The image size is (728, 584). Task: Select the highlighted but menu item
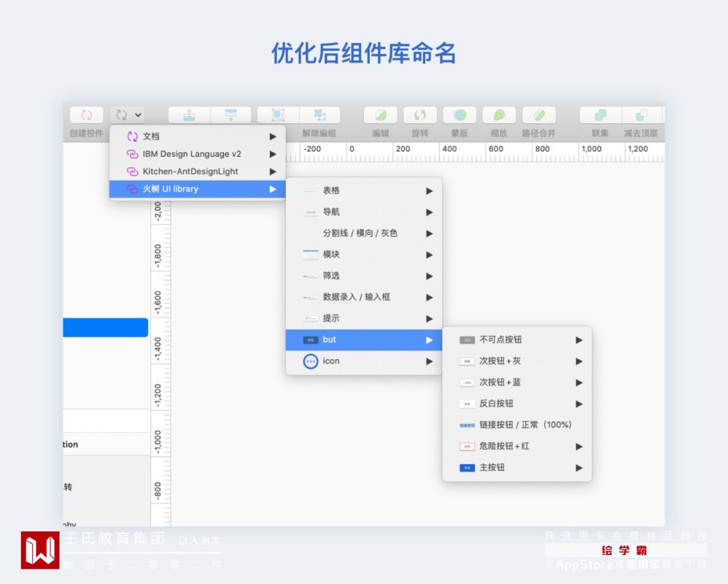[364, 339]
